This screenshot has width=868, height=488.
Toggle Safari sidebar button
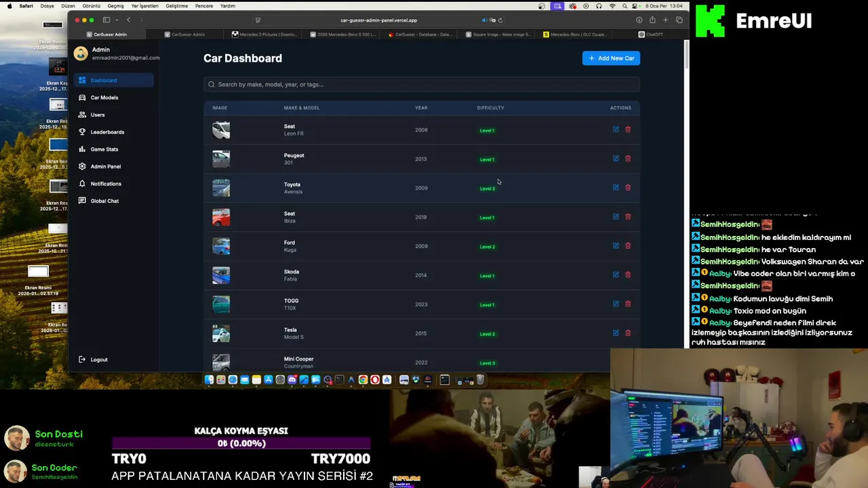point(106,20)
